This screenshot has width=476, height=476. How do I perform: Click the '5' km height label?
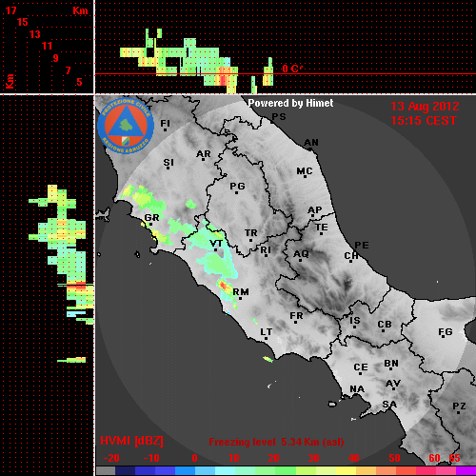click(x=79, y=82)
